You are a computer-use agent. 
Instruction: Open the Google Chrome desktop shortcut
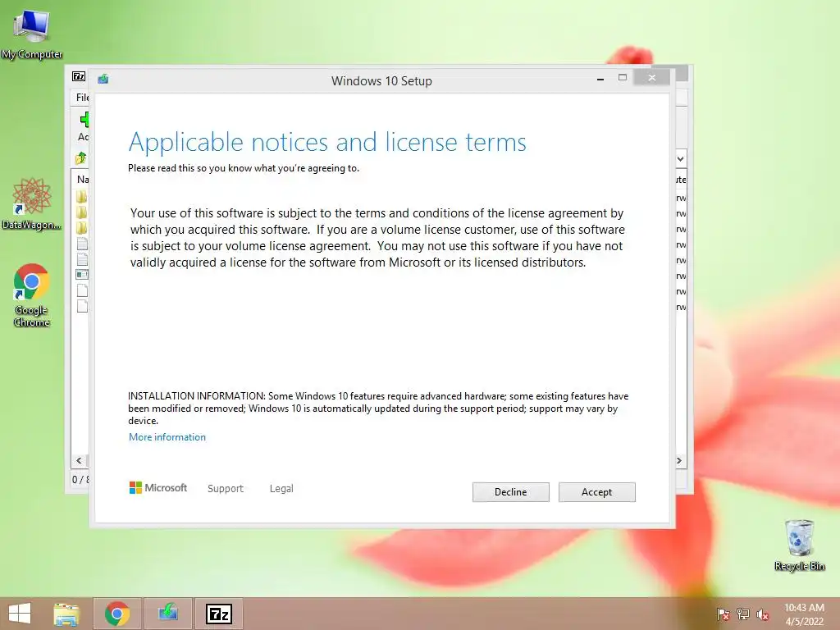click(x=32, y=295)
